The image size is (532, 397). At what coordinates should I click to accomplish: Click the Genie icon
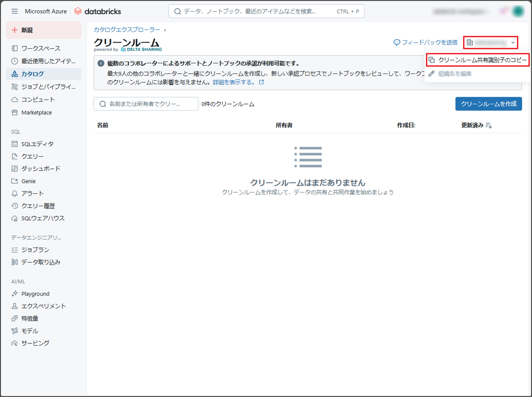pyautogui.click(x=15, y=181)
